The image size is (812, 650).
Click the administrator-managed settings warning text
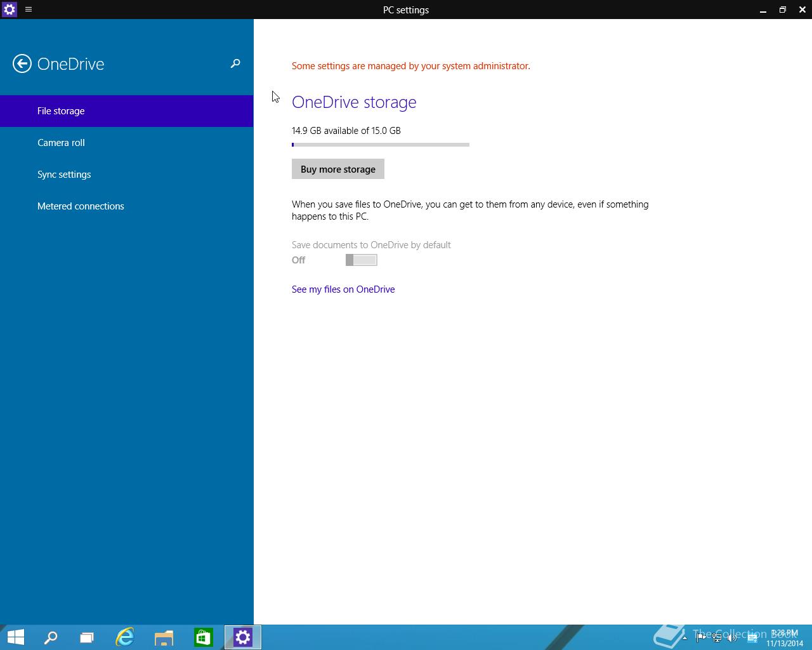pos(411,66)
